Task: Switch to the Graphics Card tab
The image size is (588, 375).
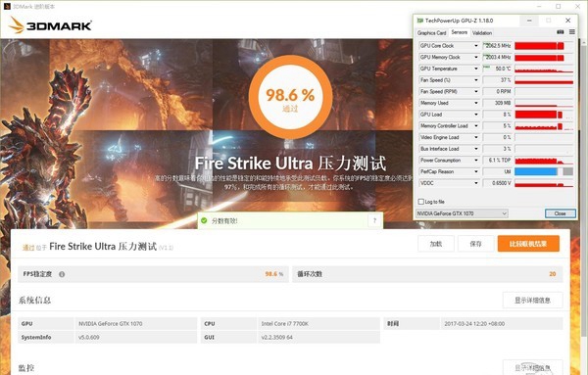Action: coord(431,33)
